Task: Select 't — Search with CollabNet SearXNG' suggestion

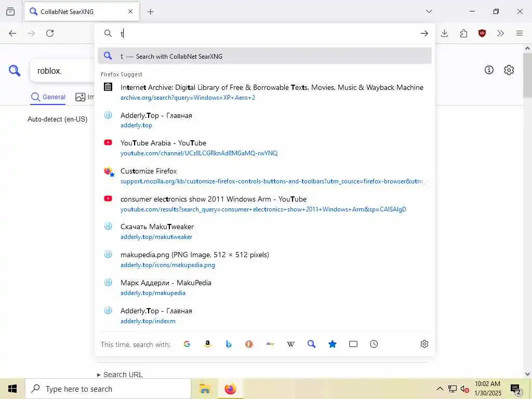Action: click(264, 56)
